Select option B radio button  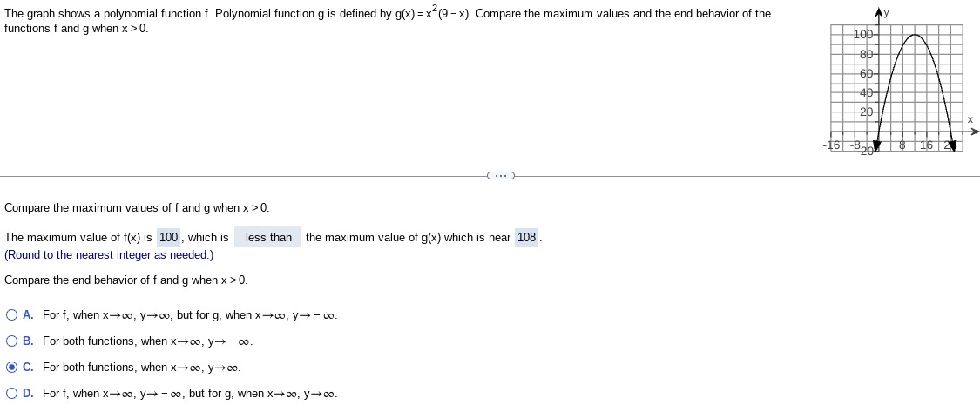point(11,341)
